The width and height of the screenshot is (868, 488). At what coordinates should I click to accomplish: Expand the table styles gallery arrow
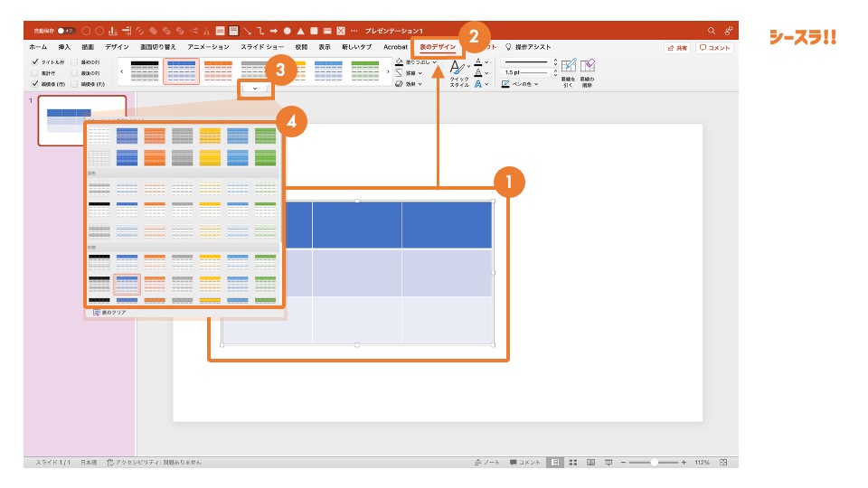pyautogui.click(x=254, y=89)
